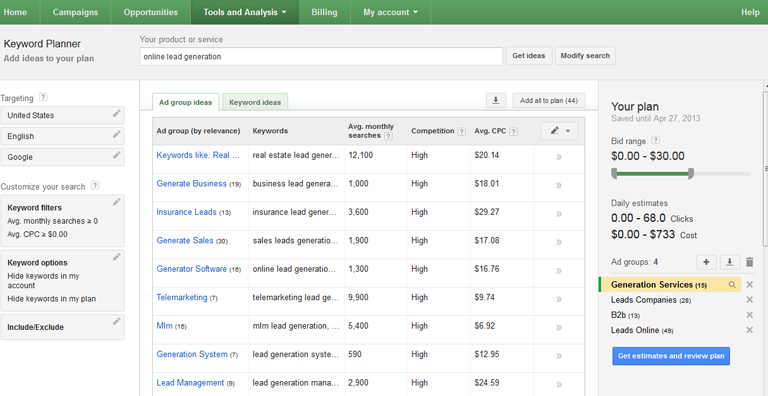Open the Help menu

point(750,12)
